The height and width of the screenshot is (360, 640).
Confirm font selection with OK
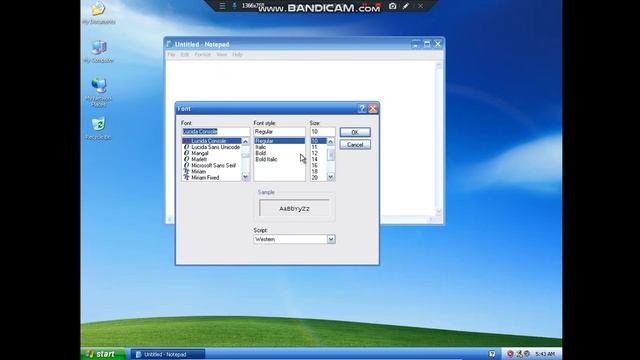[x=355, y=132]
